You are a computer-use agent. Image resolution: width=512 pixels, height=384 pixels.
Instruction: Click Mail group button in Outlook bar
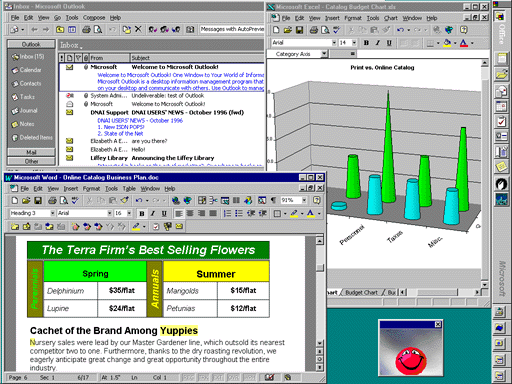(31, 152)
